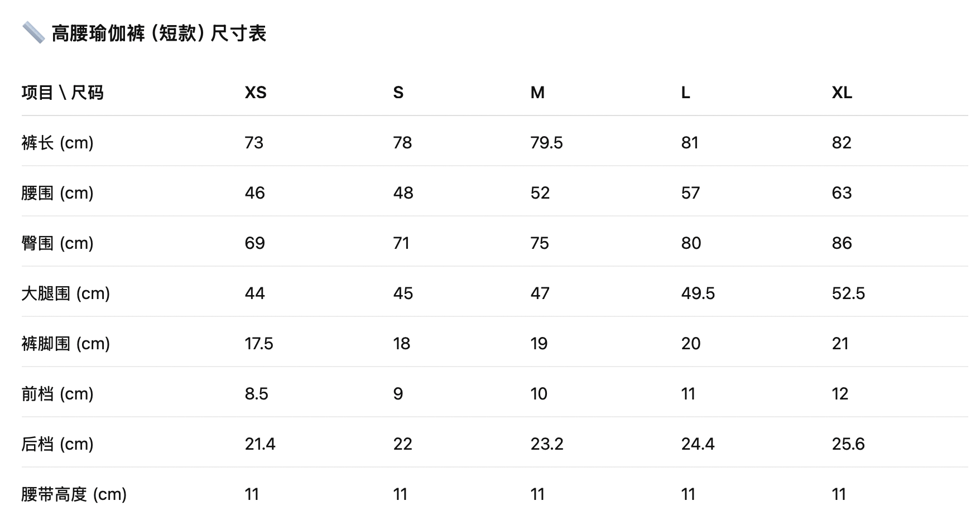Select the 25.6 value in 后档 row
Image resolution: width=980 pixels, height=520 pixels.
click(x=848, y=444)
